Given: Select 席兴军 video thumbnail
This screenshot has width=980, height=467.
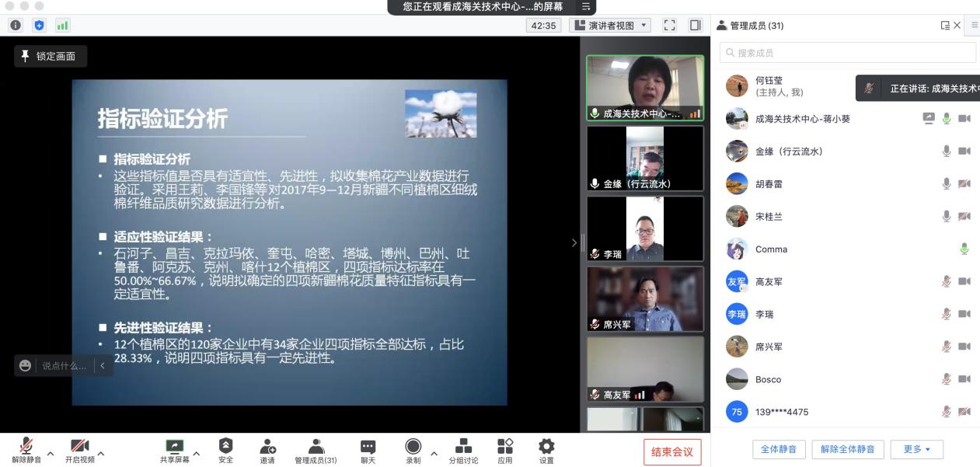Looking at the screenshot, I should [645, 299].
